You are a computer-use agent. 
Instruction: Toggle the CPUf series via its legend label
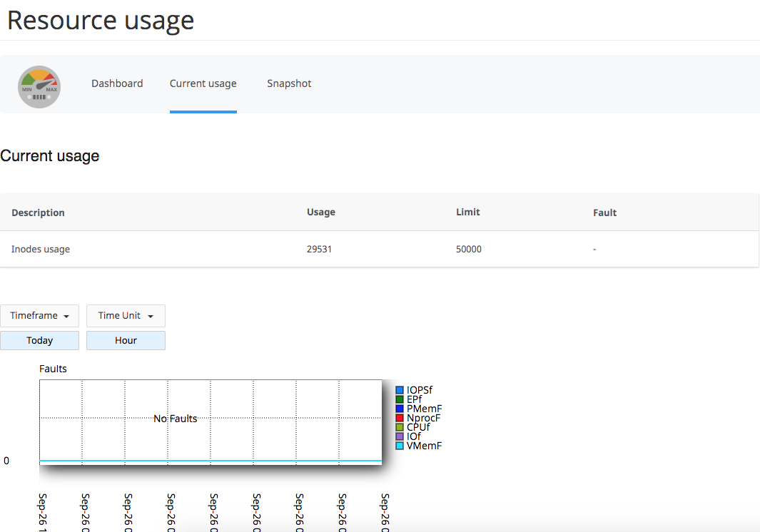[x=417, y=427]
